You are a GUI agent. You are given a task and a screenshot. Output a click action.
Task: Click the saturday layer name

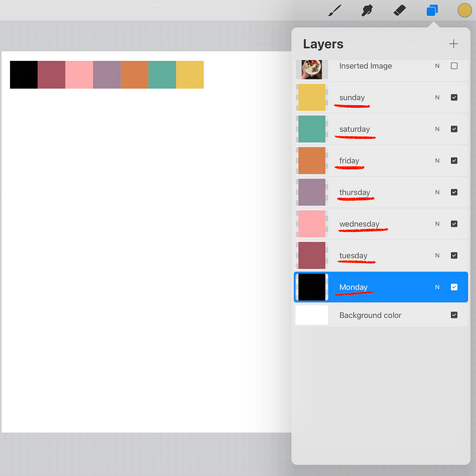(354, 129)
